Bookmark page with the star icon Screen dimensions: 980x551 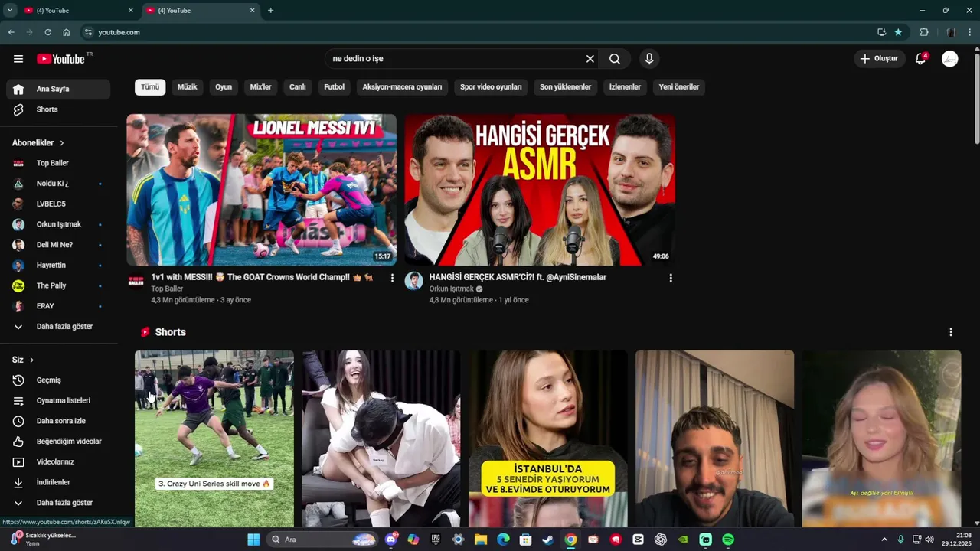[x=898, y=32]
